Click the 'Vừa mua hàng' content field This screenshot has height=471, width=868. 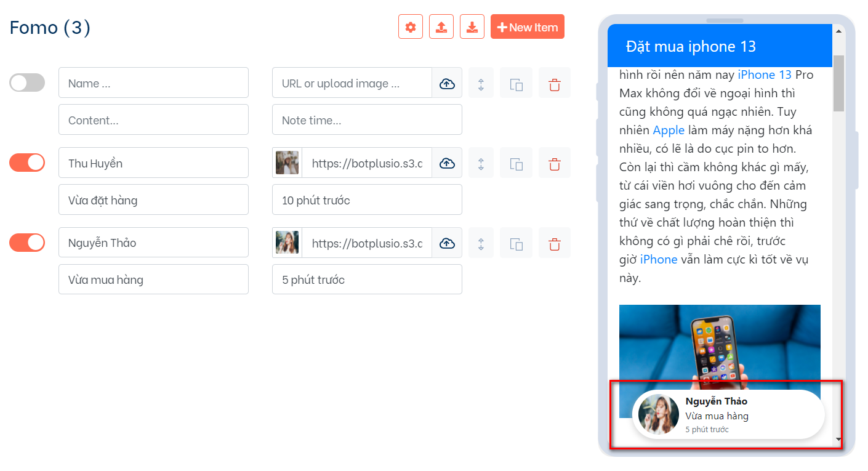tap(153, 280)
